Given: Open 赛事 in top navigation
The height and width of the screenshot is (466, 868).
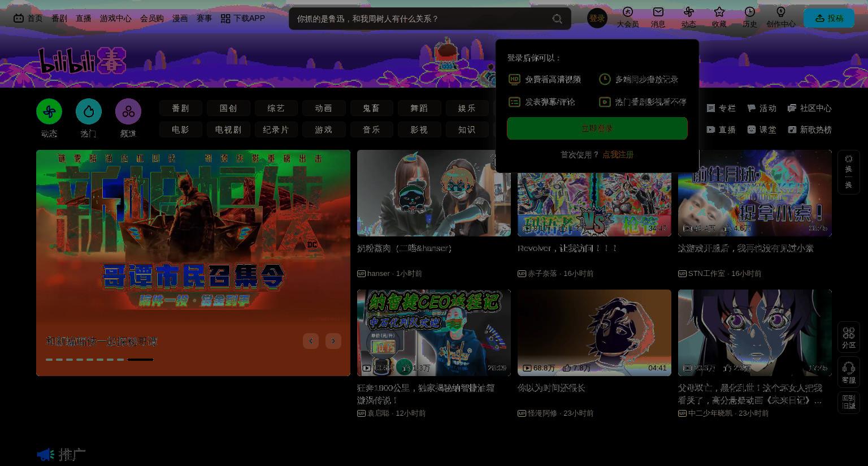Looking at the screenshot, I should 204,18.
